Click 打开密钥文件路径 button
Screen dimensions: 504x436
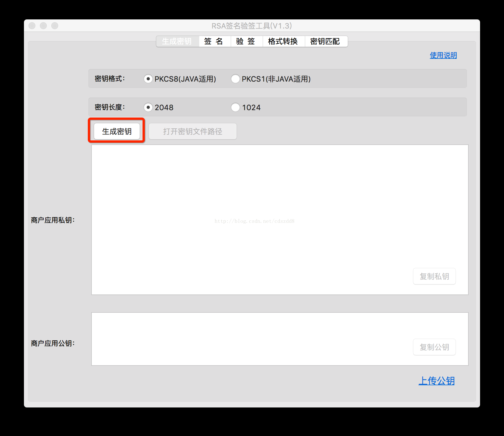pyautogui.click(x=193, y=131)
